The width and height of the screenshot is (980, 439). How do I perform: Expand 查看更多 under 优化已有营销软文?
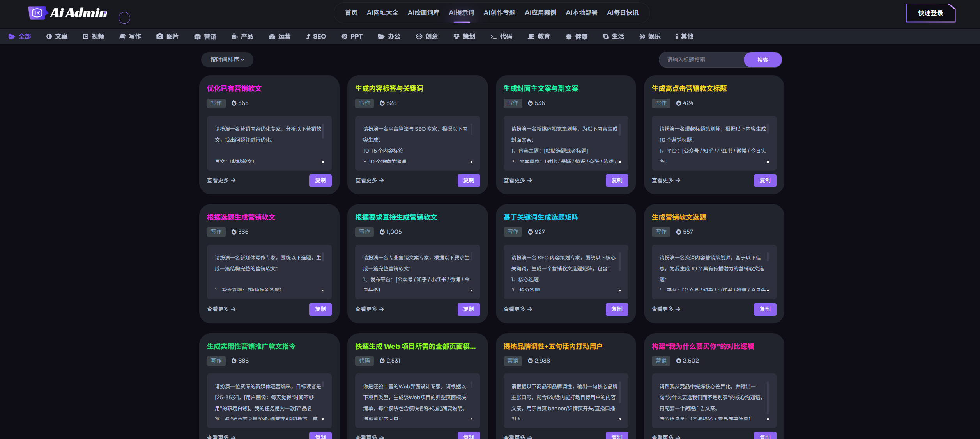point(221,180)
